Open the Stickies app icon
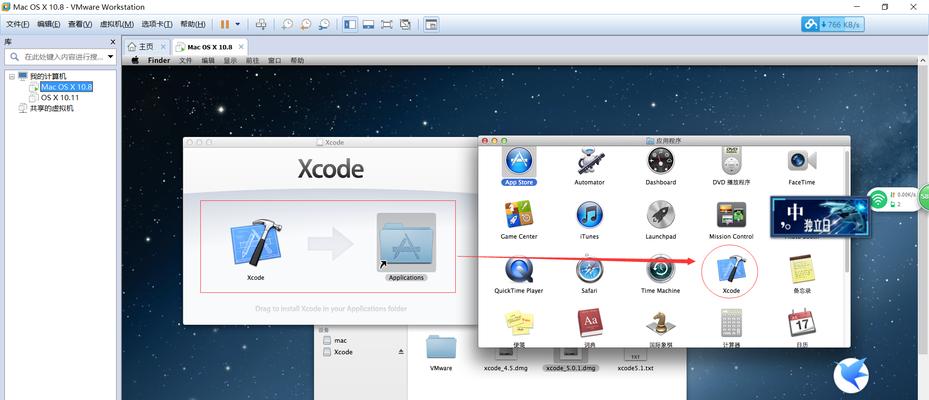This screenshot has width=929, height=400. (519, 324)
